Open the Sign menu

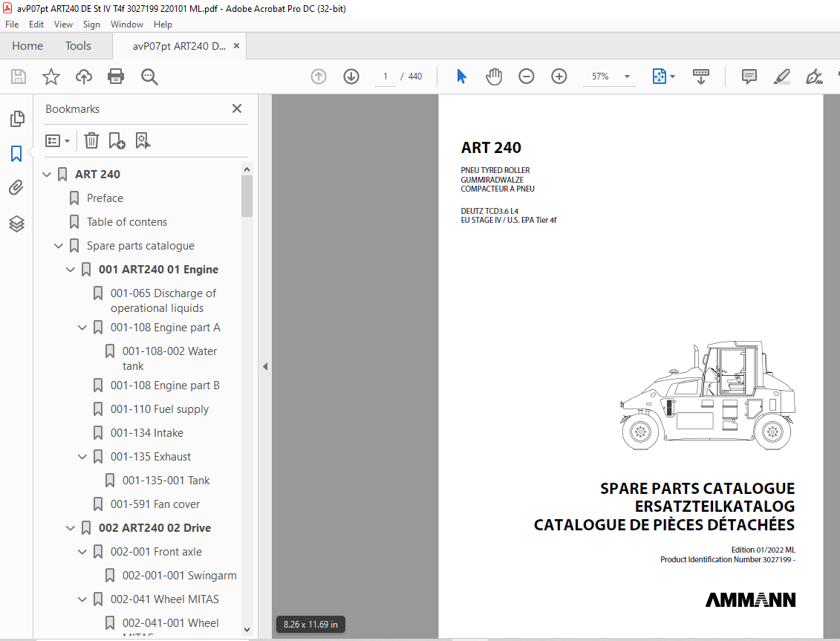91,24
